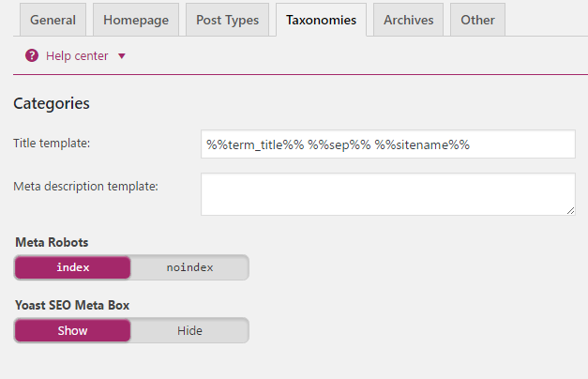Go to the Archives tab
Image resolution: width=588 pixels, height=379 pixels.
click(x=408, y=20)
